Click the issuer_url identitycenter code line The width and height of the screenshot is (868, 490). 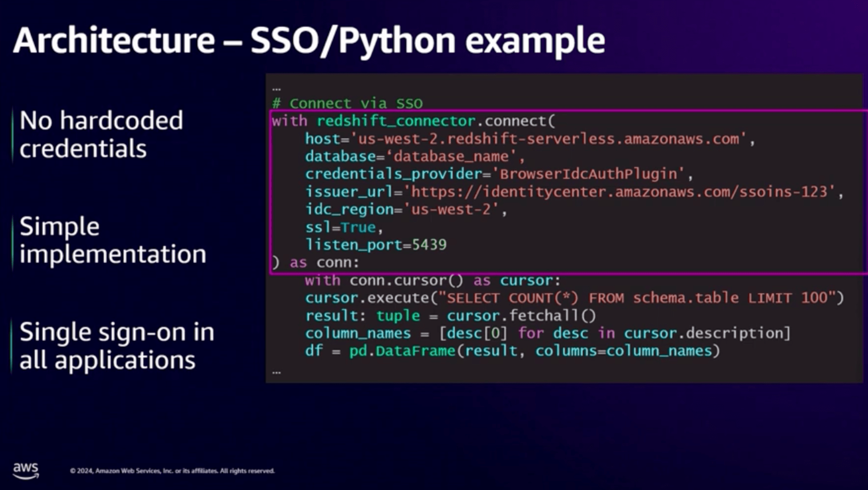[574, 192]
